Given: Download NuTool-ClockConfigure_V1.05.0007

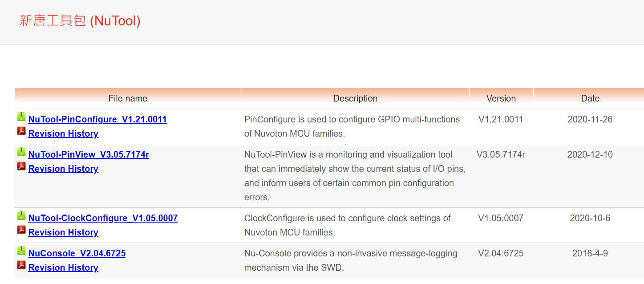Looking at the screenshot, I should click(103, 218).
